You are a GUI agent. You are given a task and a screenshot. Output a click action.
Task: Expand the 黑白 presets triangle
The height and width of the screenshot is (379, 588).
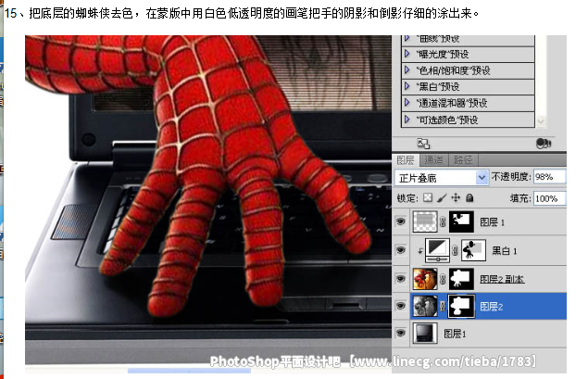coord(407,87)
